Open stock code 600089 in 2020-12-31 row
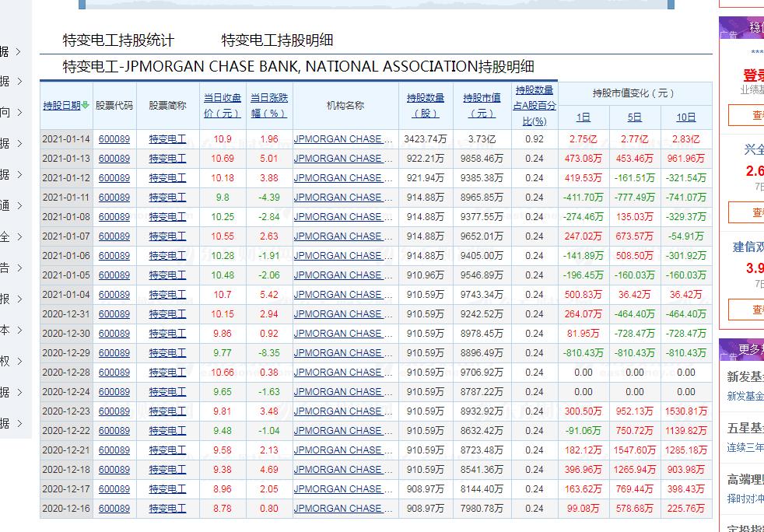This screenshot has height=532, width=764. 114,315
